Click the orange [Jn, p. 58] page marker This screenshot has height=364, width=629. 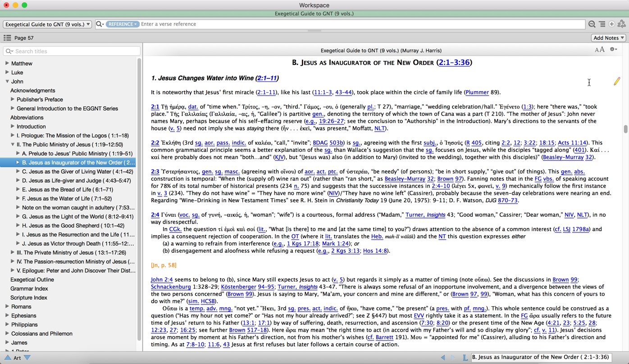point(164,265)
